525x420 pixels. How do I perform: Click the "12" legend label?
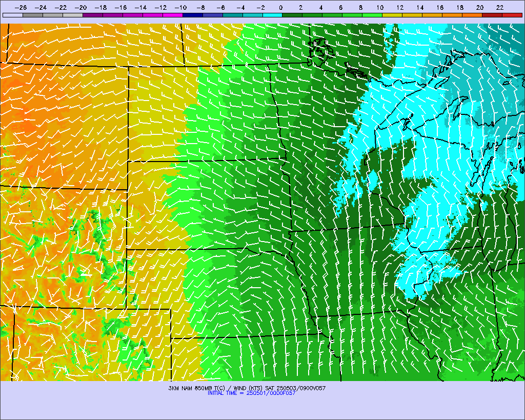[400, 8]
